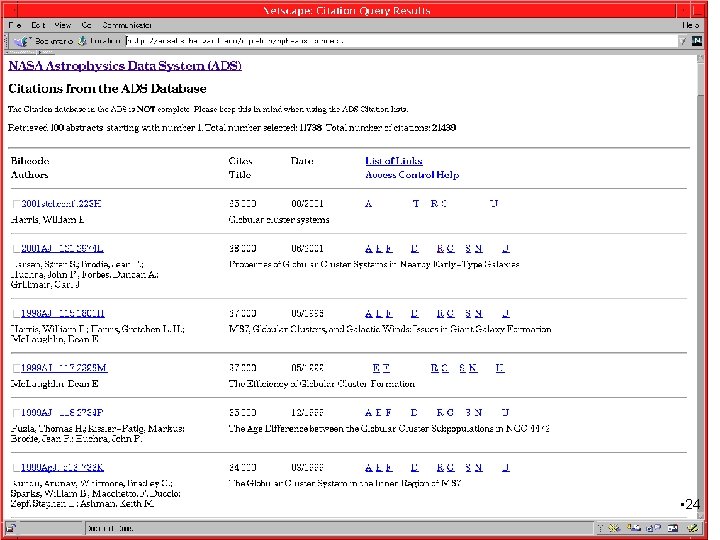Tick the checkbox for the McLaughlin 1999AJ entry

coord(17,368)
